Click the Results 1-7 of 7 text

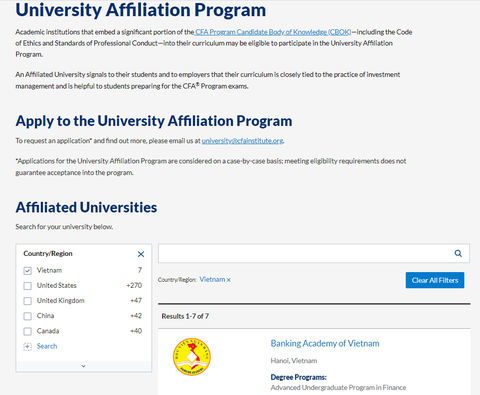pyautogui.click(x=185, y=316)
